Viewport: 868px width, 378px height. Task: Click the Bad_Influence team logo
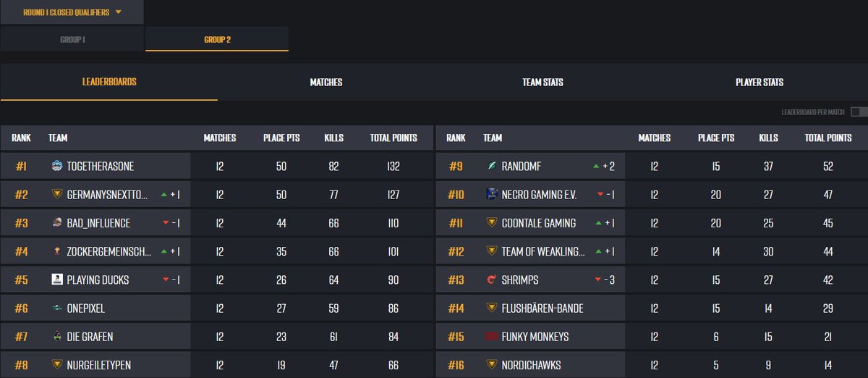point(57,222)
